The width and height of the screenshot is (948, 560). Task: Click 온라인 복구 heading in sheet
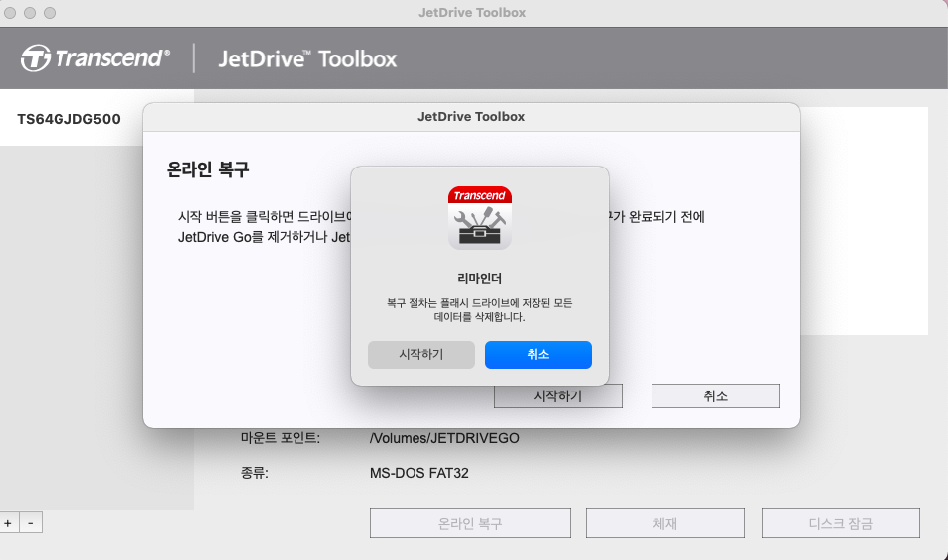coord(208,169)
